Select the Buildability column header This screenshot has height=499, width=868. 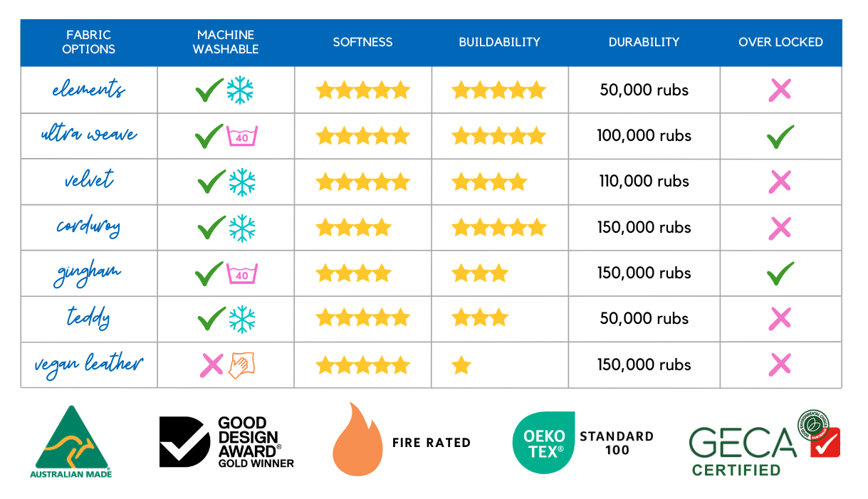[x=499, y=42]
